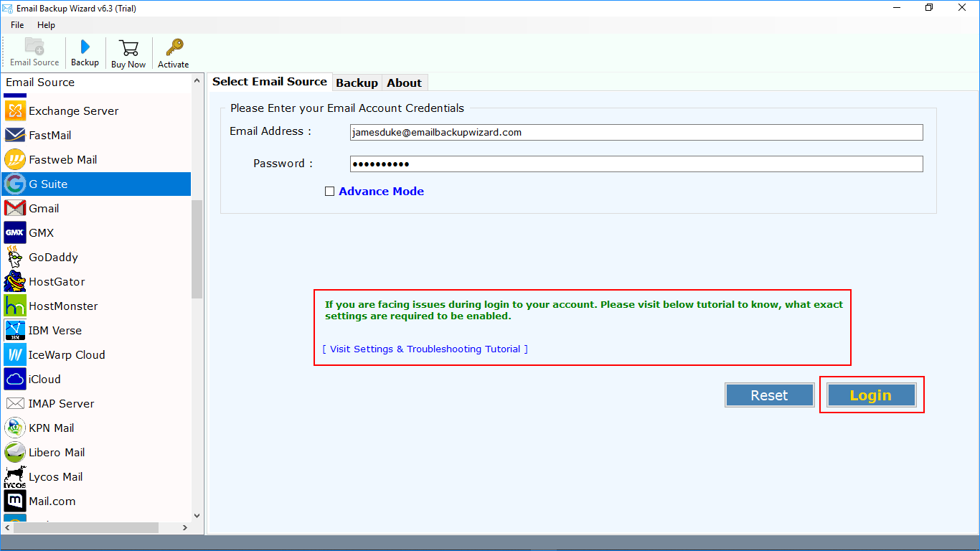This screenshot has width=980, height=551.
Task: Open Visit Settings & Troubleshooting Tutorial link
Action: pyautogui.click(x=425, y=349)
